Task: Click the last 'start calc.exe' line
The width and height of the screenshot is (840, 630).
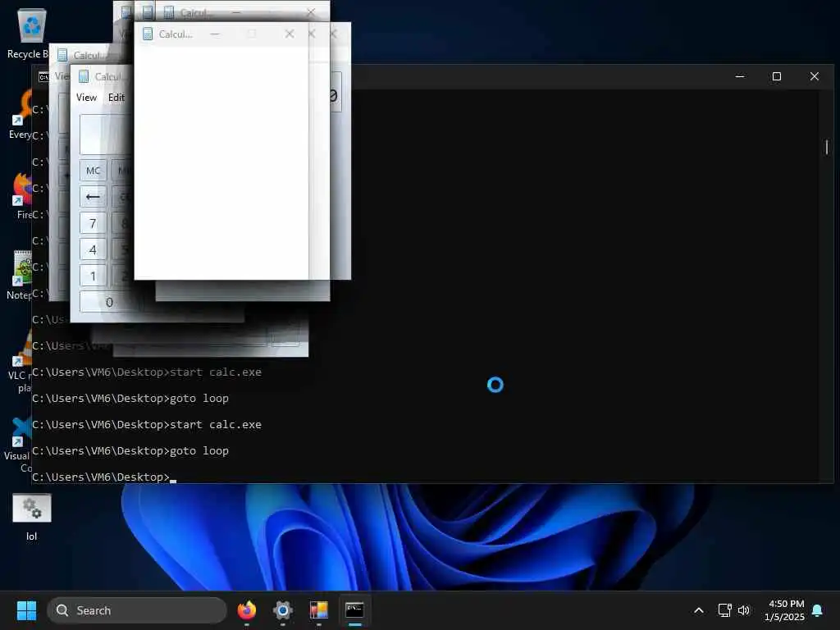Action: (216, 424)
